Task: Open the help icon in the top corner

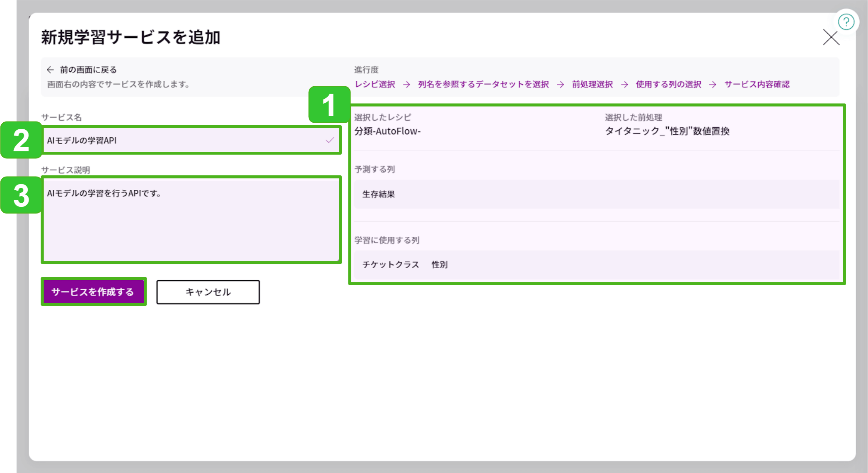Action: pos(846,22)
